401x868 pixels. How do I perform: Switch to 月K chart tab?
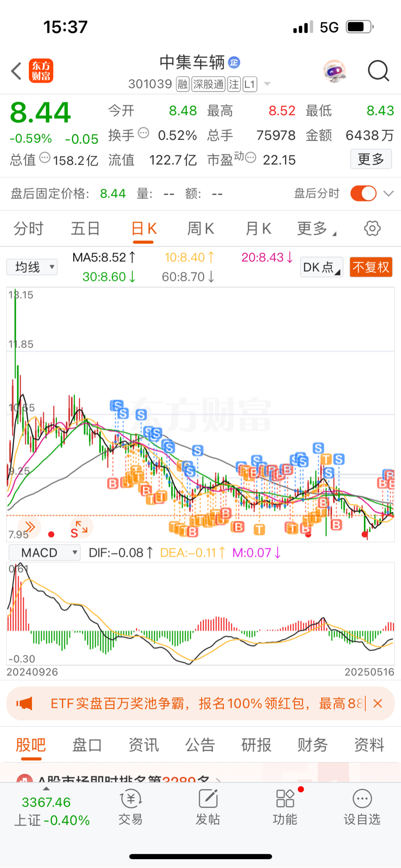coord(258,229)
